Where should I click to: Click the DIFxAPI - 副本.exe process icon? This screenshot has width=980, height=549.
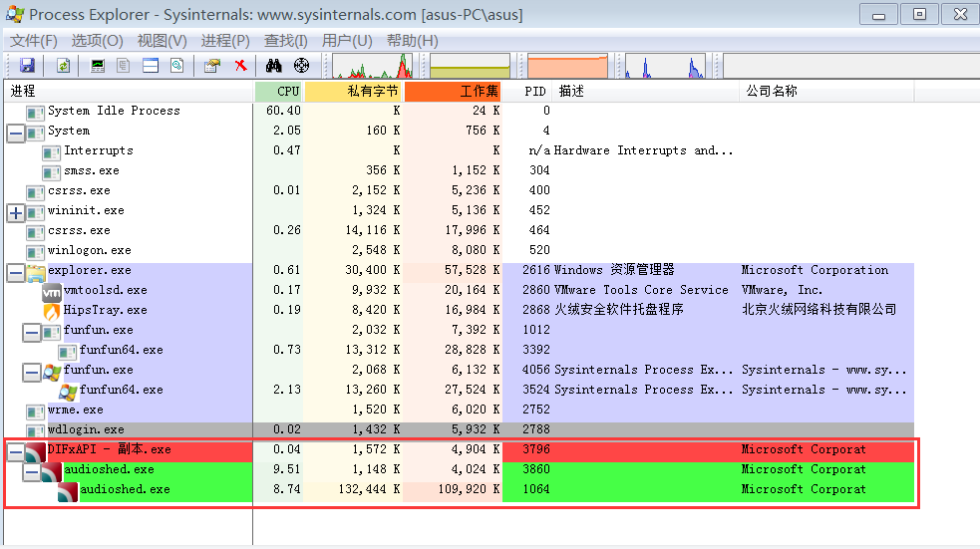[x=36, y=451]
